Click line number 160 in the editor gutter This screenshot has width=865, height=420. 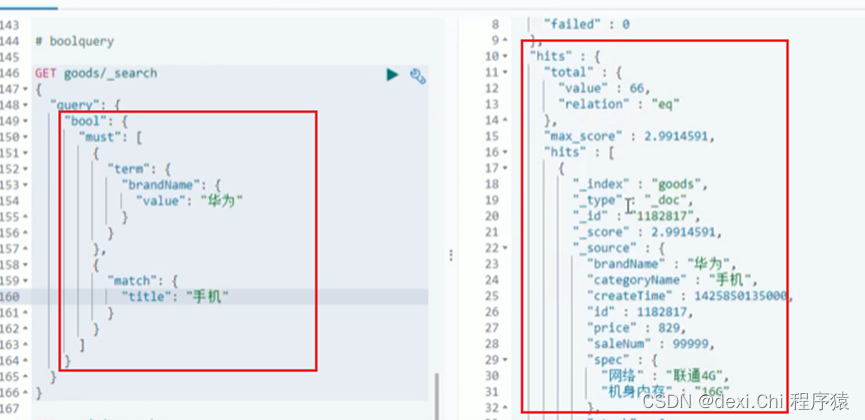point(9,297)
